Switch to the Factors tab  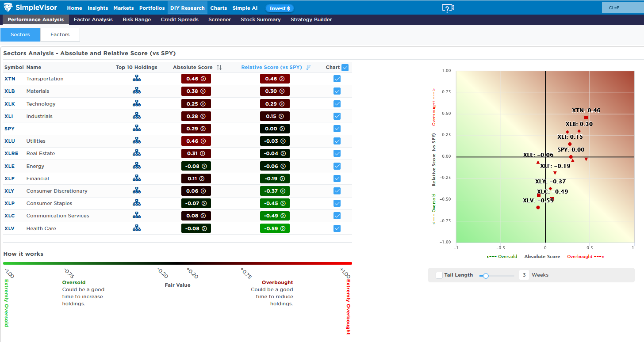tap(60, 34)
